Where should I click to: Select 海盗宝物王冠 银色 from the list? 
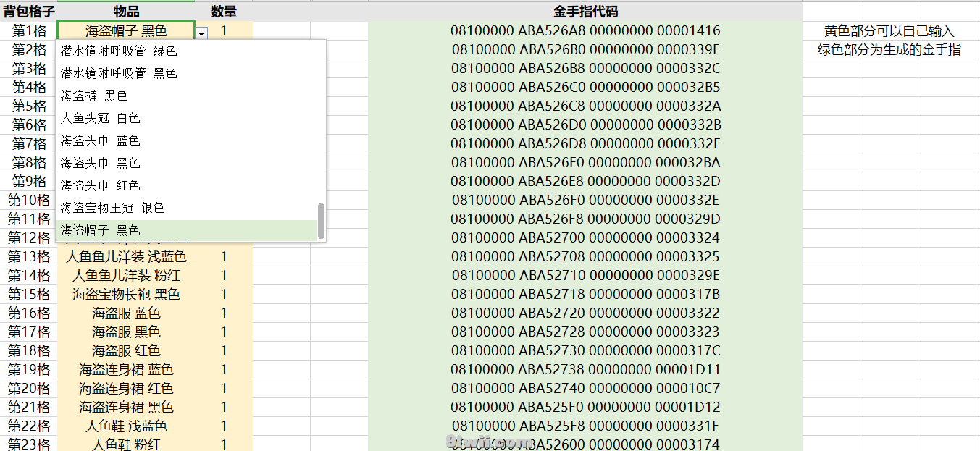187,208
